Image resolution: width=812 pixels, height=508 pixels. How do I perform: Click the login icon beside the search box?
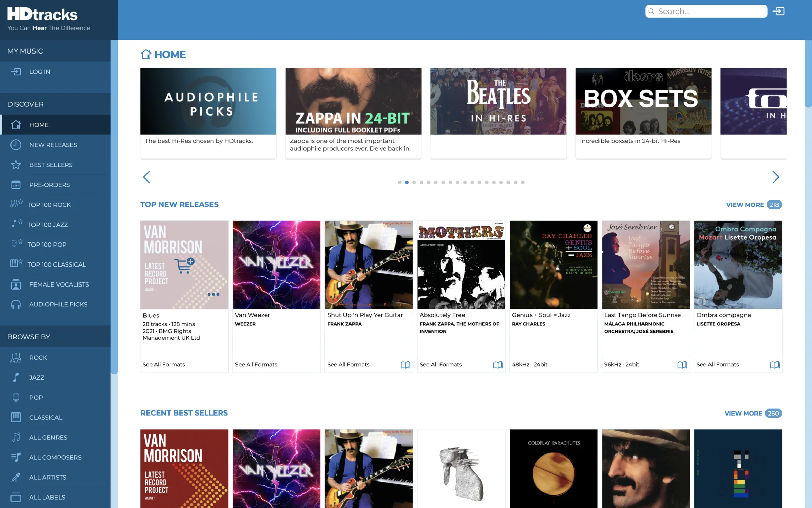point(778,11)
